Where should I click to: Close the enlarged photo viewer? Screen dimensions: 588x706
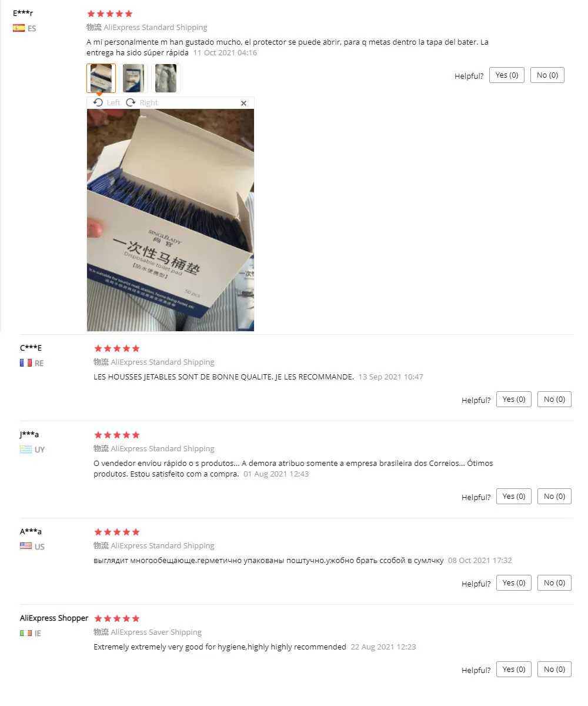click(244, 103)
